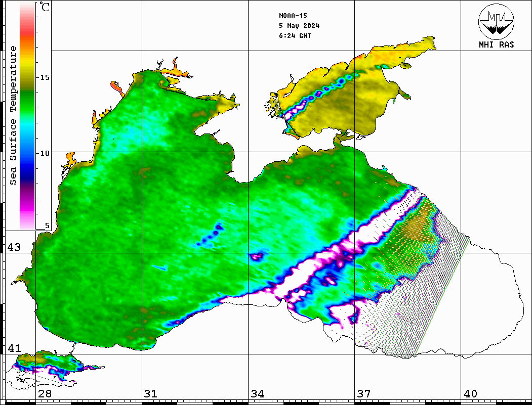Viewport: 532px width, 405px height.
Task: Click the latitude label '41'
Action: coord(14,348)
